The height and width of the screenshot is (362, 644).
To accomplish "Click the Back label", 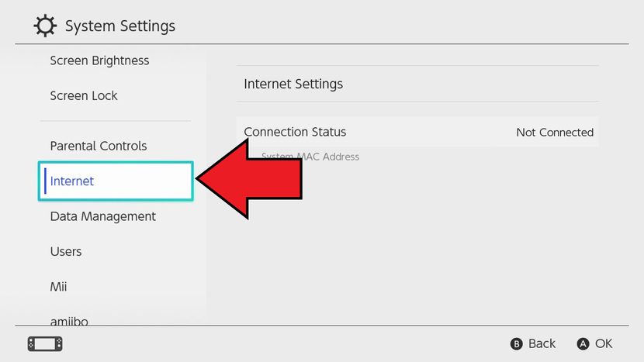I will pyautogui.click(x=542, y=343).
